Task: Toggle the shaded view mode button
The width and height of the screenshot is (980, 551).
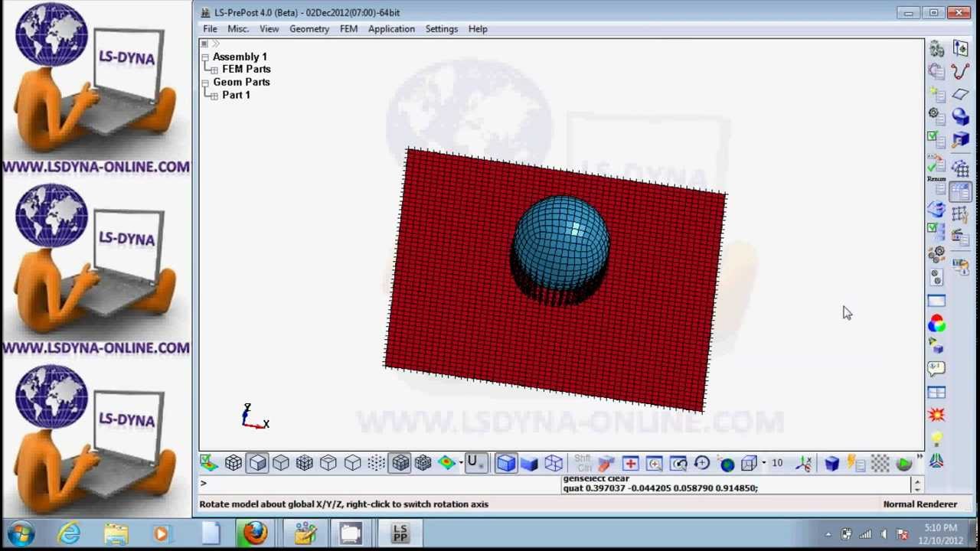Action: (257, 463)
